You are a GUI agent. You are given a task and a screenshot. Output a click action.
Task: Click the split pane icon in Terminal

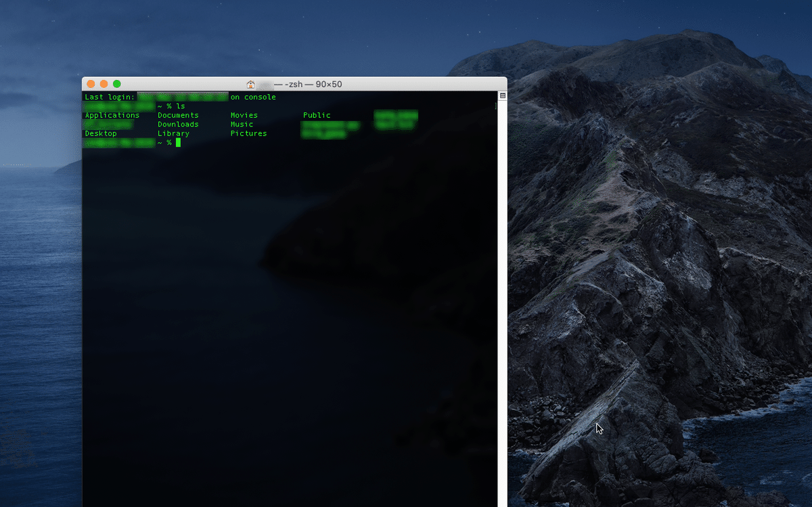503,96
